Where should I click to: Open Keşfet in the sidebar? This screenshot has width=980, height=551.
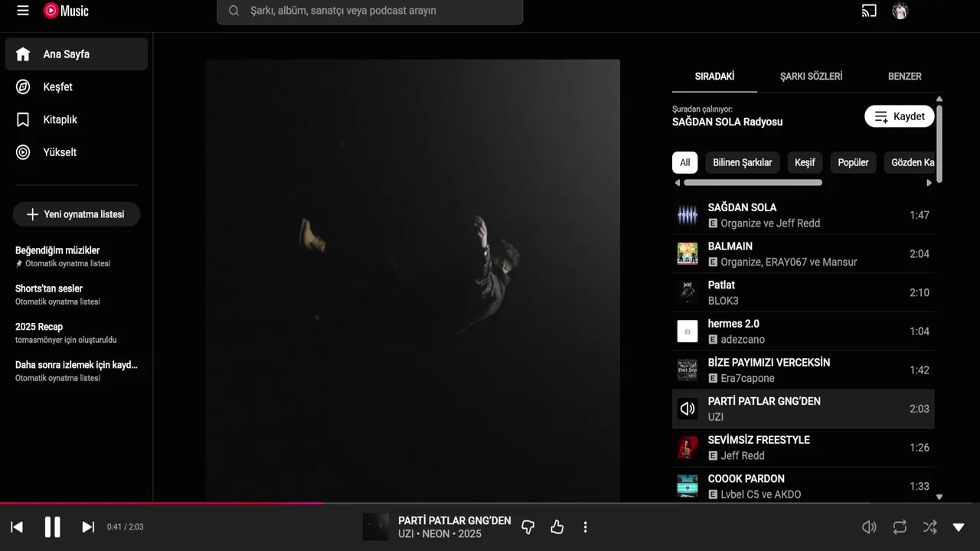[x=77, y=87]
